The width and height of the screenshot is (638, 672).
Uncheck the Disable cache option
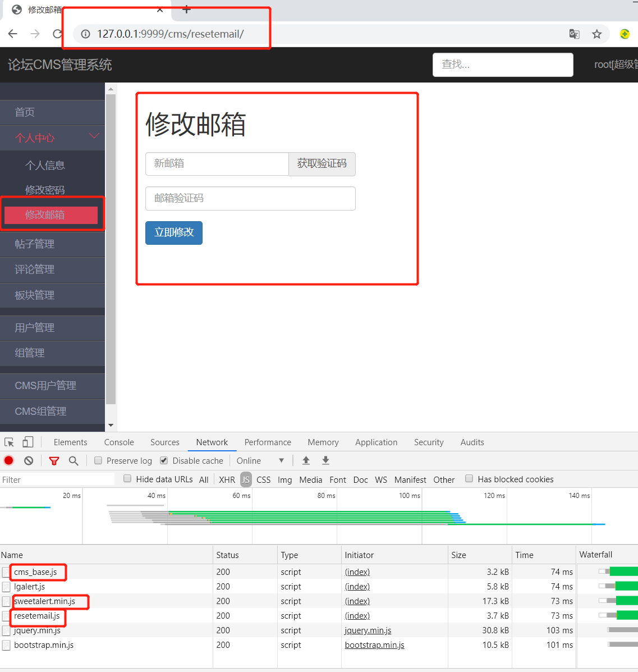click(x=163, y=460)
